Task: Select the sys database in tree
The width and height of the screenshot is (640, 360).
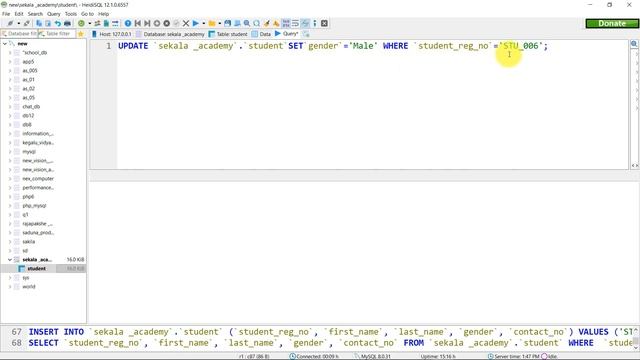Action: pos(26,278)
